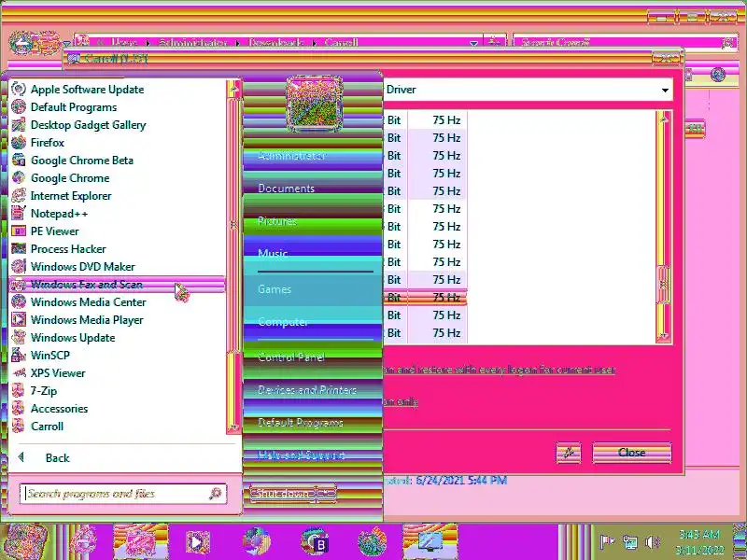Expand the 7-Zip folder
Viewport: 747px width, 560px height.
click(117, 390)
